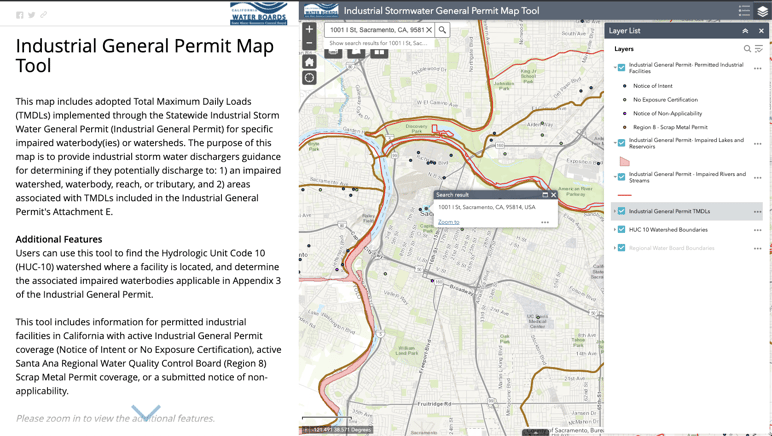Image resolution: width=772 pixels, height=436 pixels.
Task: Search within the Layers list
Action: 747,49
